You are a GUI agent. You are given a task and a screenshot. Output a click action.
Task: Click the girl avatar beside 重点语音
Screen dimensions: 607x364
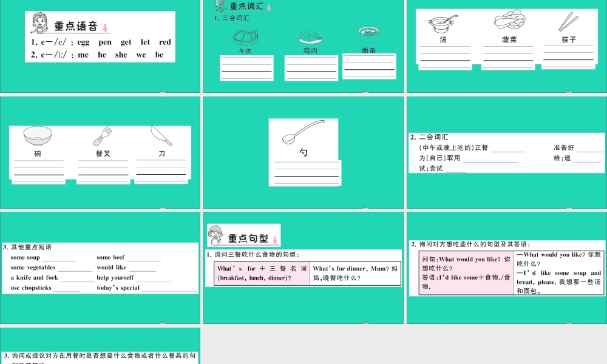[40, 23]
